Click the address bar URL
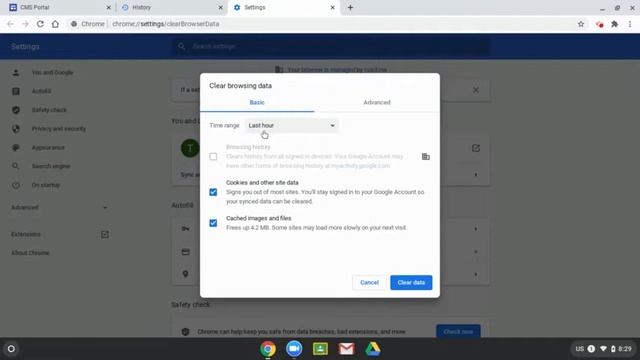The image size is (640, 360). click(165, 24)
